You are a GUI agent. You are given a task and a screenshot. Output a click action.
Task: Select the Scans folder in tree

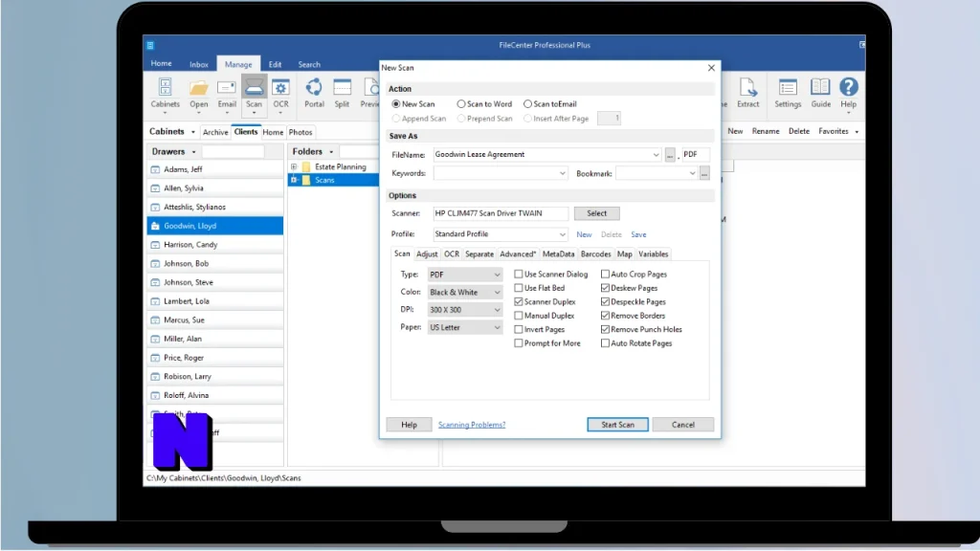pyautogui.click(x=324, y=180)
